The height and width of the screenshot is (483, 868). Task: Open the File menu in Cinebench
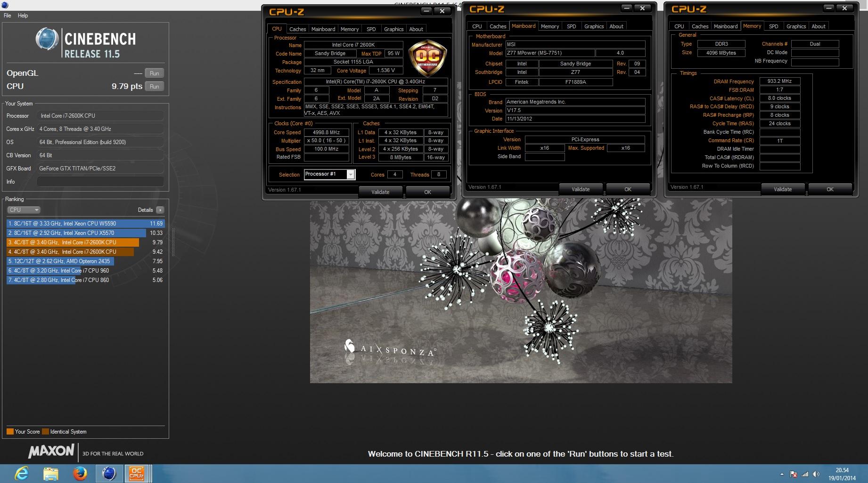[8, 16]
